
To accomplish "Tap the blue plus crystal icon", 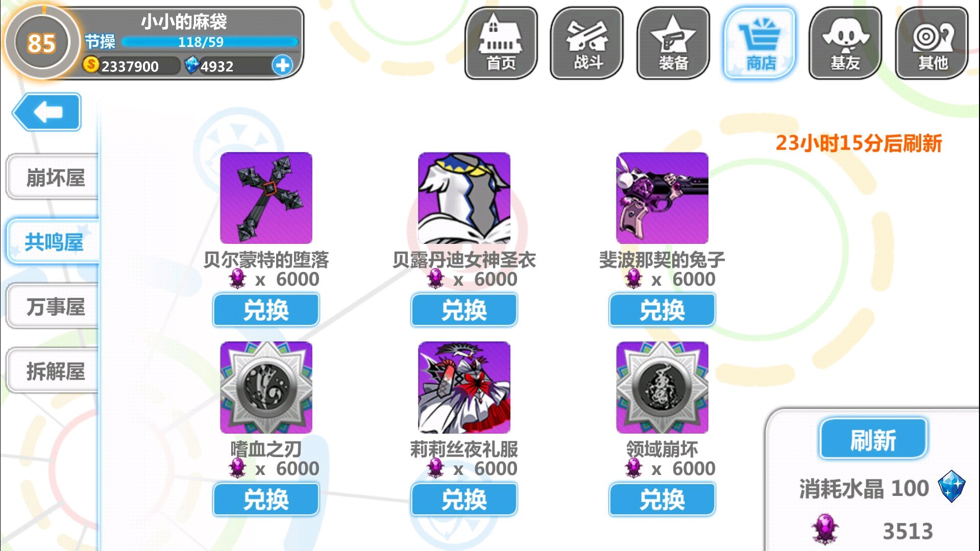I will point(282,65).
